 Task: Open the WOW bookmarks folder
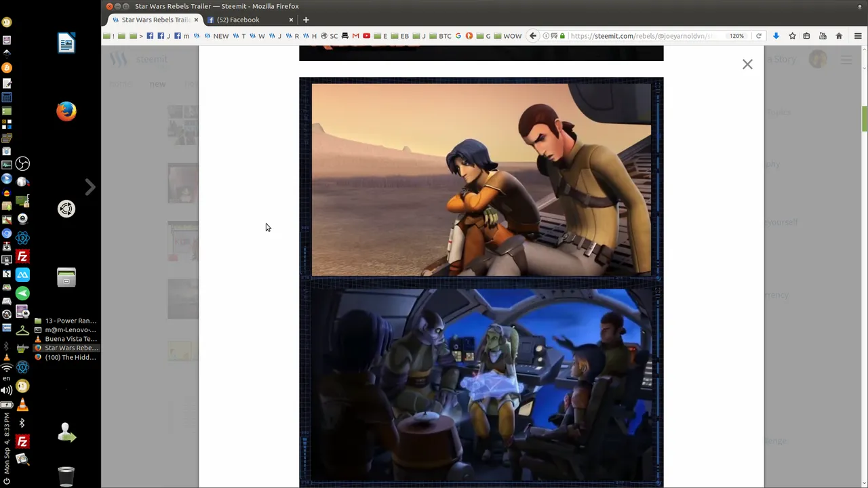[508, 36]
